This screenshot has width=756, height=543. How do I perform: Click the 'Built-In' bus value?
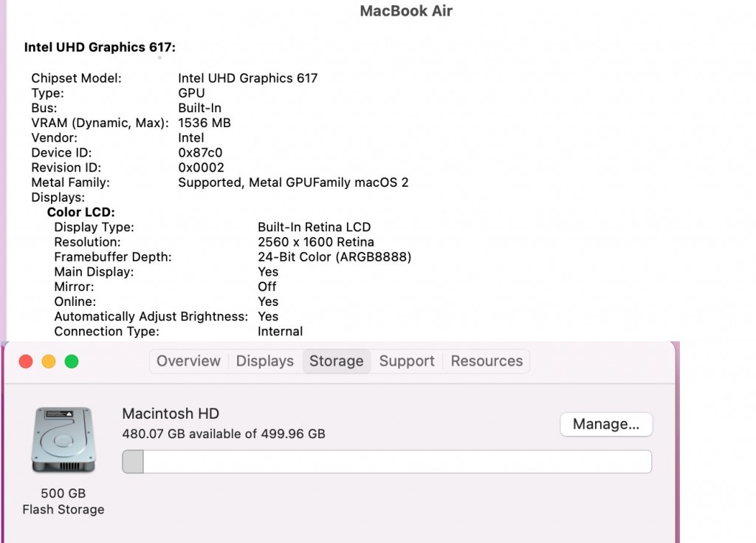[x=199, y=108]
